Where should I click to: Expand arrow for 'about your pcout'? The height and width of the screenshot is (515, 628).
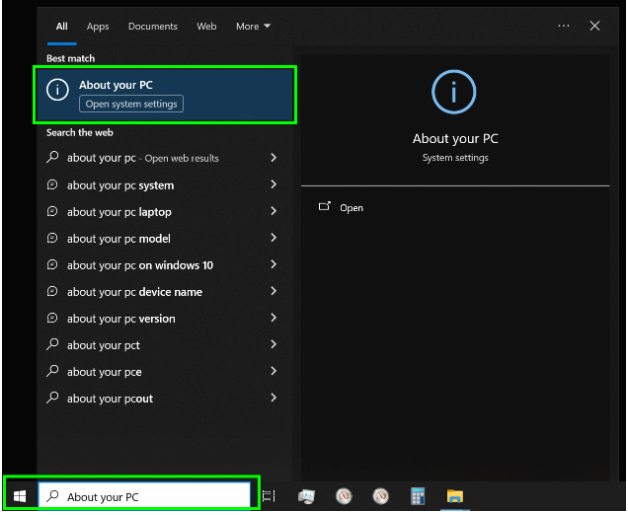[274, 398]
